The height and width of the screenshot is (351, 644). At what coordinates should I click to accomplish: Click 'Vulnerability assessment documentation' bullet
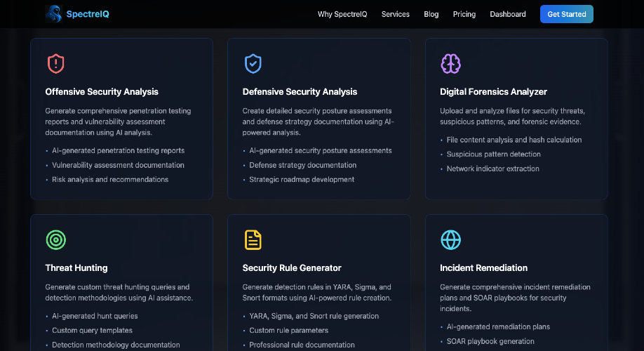point(118,165)
